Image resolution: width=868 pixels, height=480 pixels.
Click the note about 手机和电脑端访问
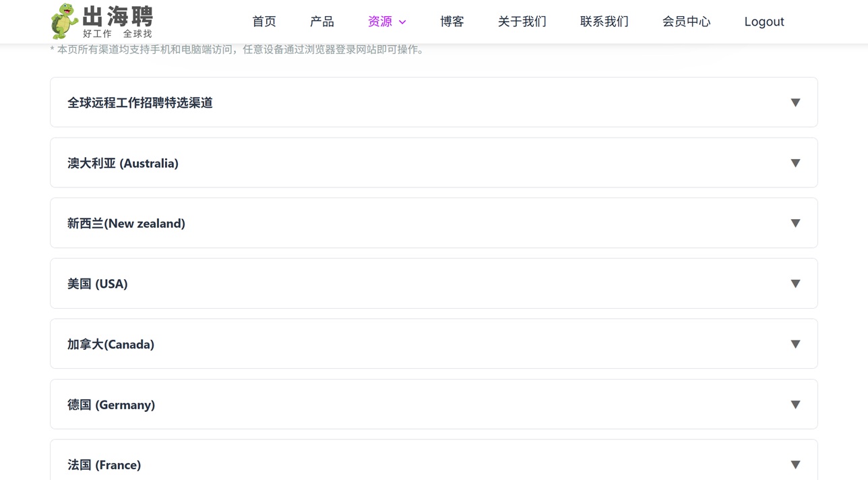(239, 49)
